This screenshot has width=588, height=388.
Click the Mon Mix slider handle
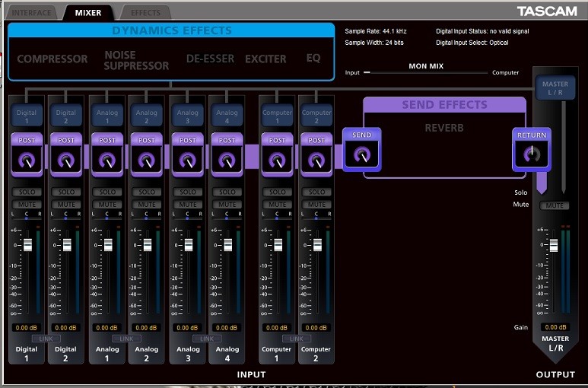(367, 73)
